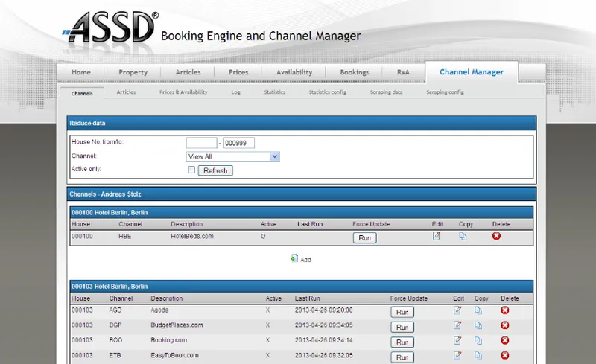Select the Channels sub-tab

82,94
